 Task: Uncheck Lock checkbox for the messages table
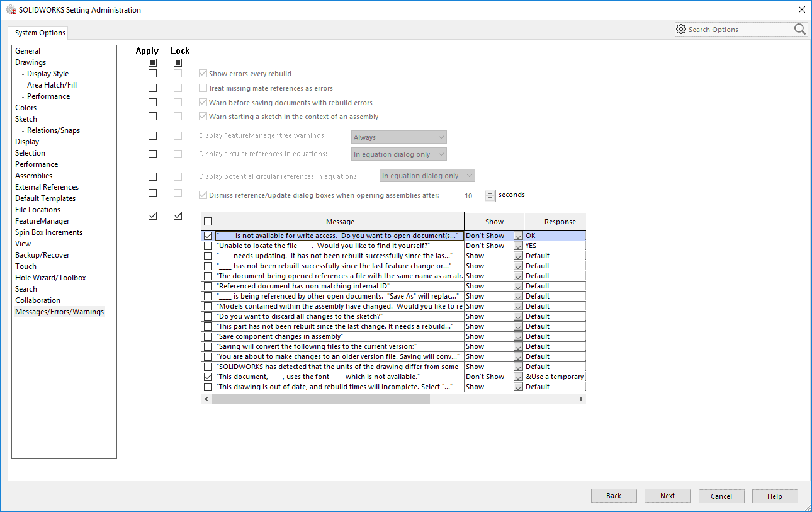coord(178,216)
